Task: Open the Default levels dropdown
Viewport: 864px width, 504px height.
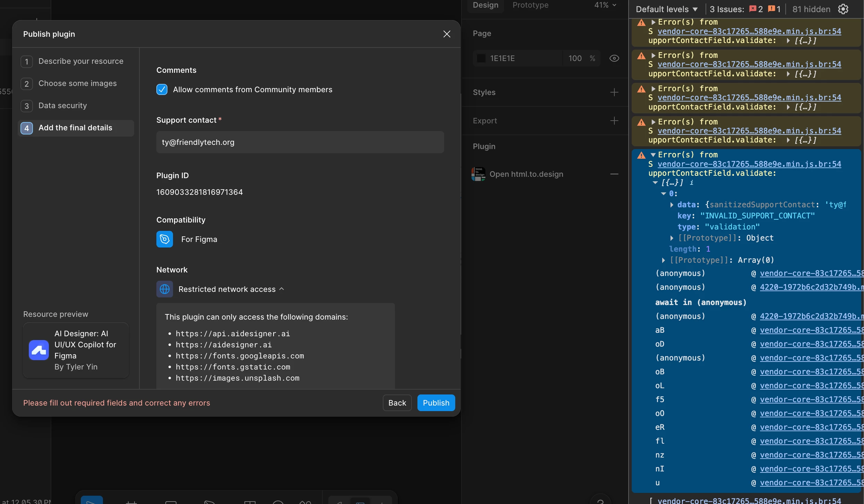Action: coord(666,9)
